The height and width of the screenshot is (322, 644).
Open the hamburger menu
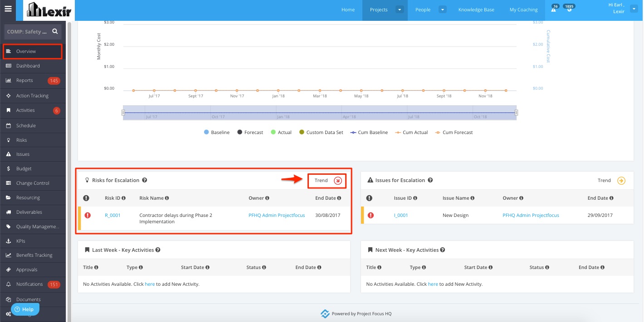tap(8, 9)
